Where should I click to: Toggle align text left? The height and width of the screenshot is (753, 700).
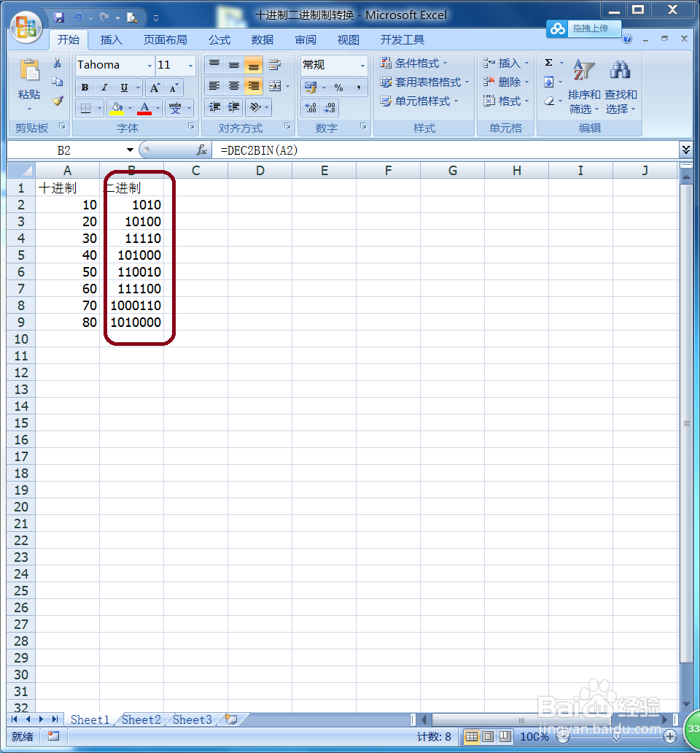pos(214,86)
